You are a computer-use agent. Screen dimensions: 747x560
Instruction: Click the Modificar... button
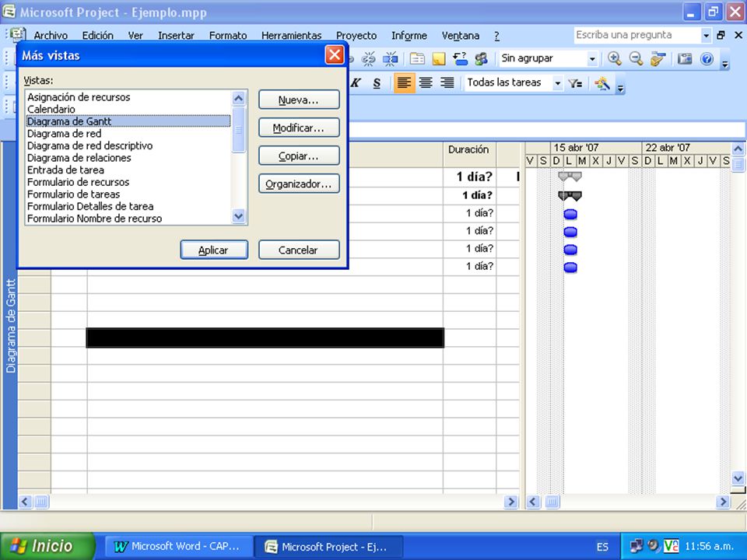pyautogui.click(x=299, y=128)
